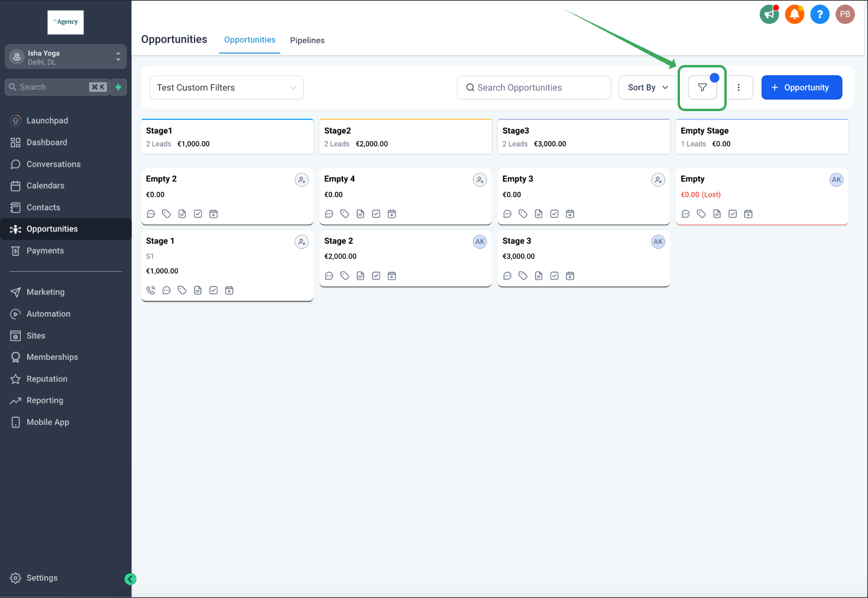Open the three-dot more options button
868x598 pixels.
tap(739, 87)
